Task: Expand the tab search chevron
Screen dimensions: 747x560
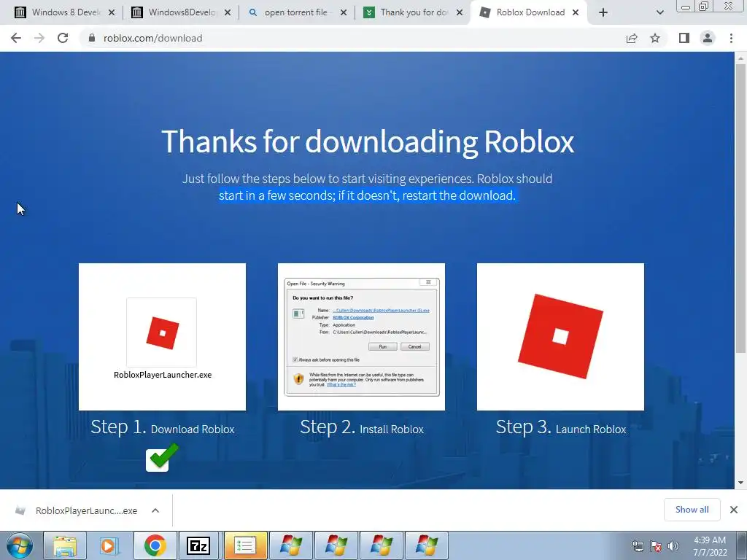Action: click(659, 12)
